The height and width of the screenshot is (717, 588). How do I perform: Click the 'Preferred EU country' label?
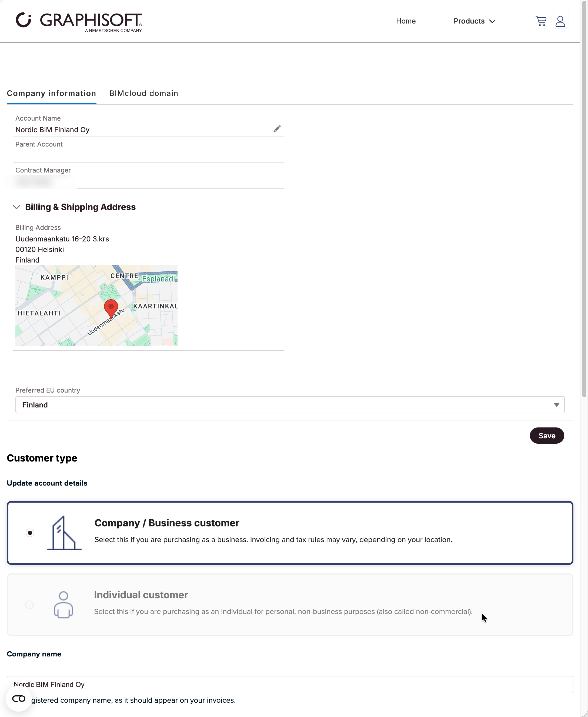[x=48, y=390]
